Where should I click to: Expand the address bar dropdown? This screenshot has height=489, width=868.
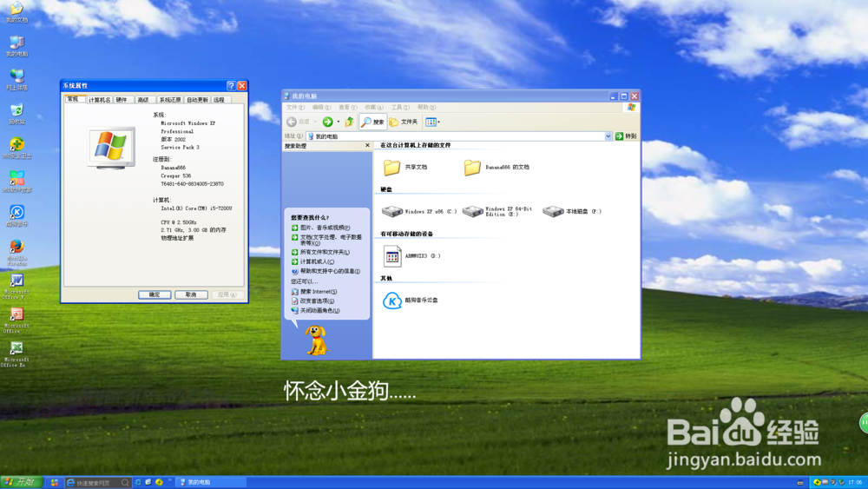(x=608, y=136)
